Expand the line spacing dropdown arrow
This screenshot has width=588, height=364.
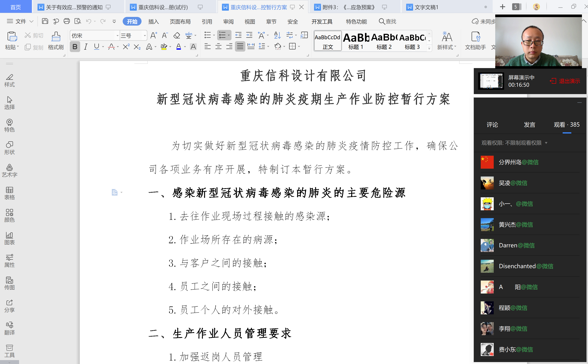[x=268, y=46]
